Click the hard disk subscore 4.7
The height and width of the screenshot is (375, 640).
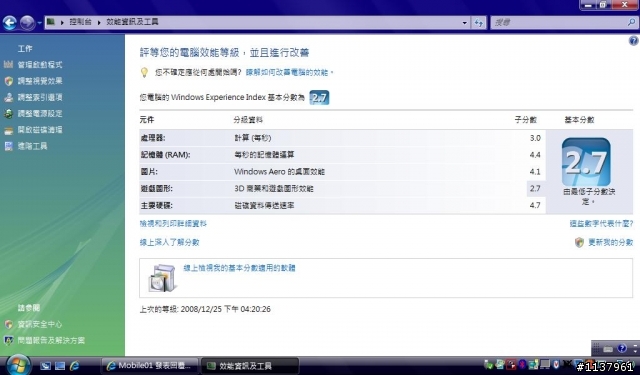(535, 205)
